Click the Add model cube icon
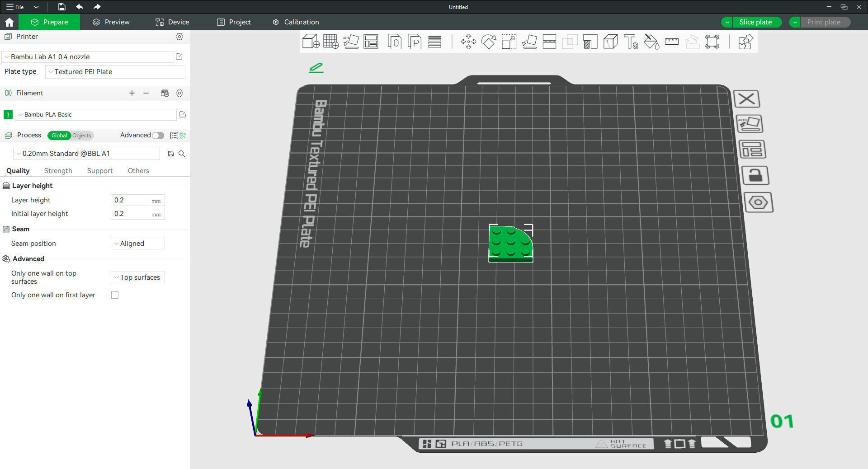This screenshot has height=469, width=868. (311, 42)
